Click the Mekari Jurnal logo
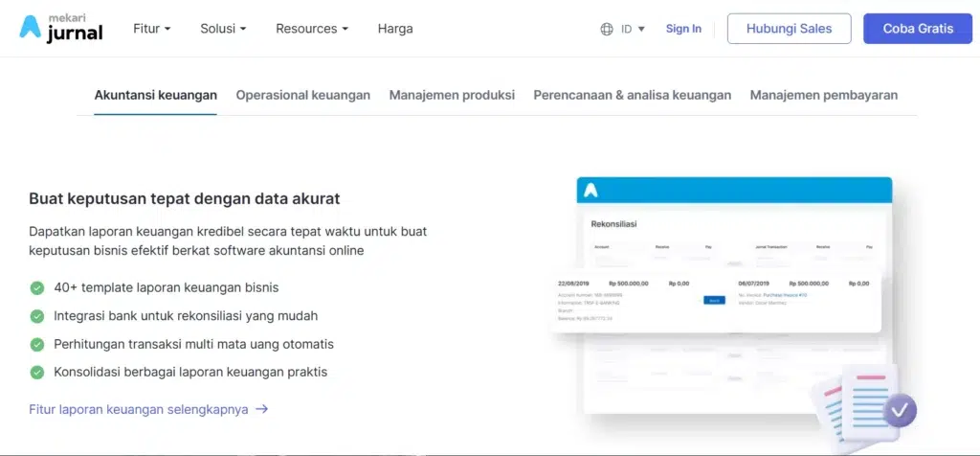Image resolution: width=980 pixels, height=456 pixels. pyautogui.click(x=60, y=29)
